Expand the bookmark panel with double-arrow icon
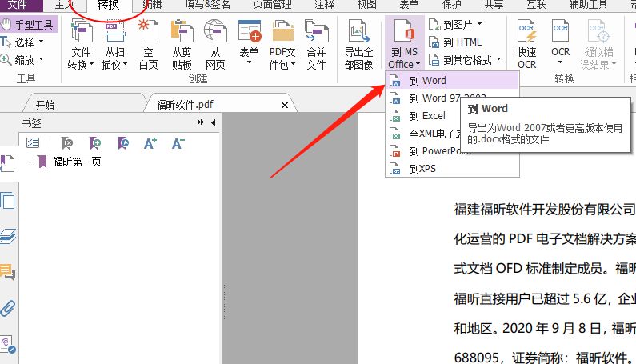The image size is (636, 364). [x=200, y=122]
